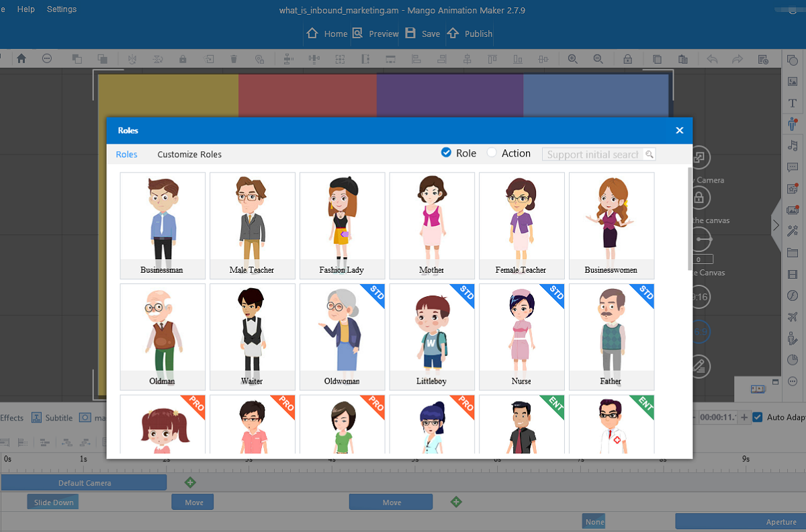Click the copy icon in the toolbar

tap(658, 58)
